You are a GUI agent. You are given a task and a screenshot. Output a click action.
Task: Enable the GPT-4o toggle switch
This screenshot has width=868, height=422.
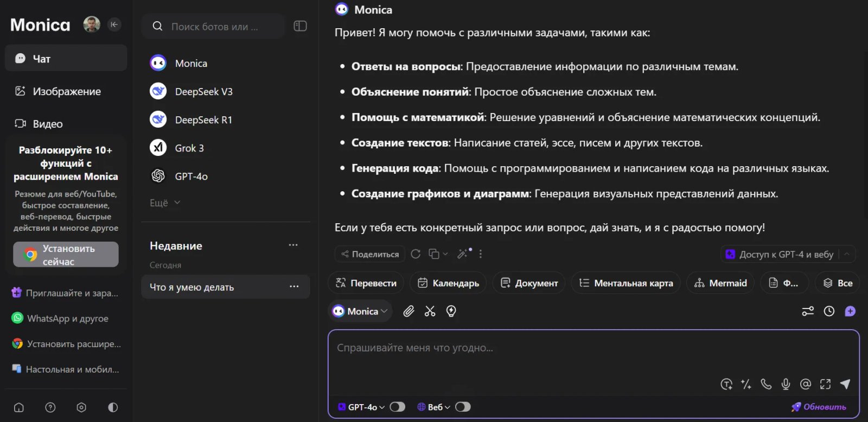(x=398, y=407)
